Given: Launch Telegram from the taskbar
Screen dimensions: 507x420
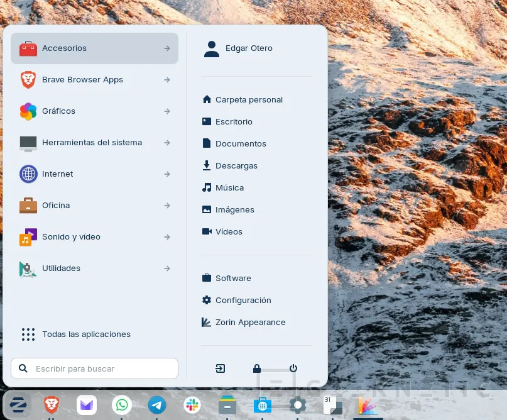Looking at the screenshot, I should click(x=157, y=405).
